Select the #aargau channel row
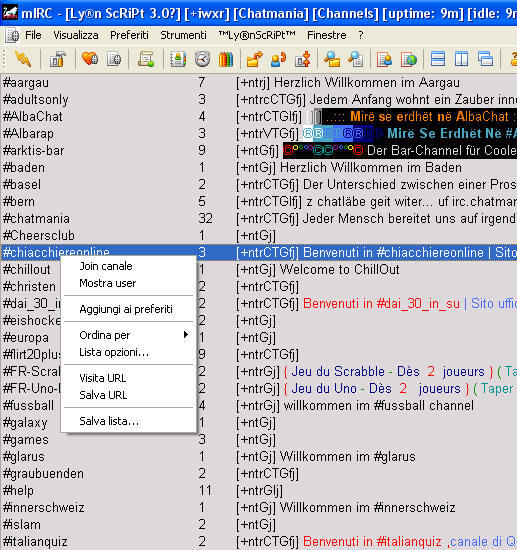The height and width of the screenshot is (550, 517). 258,83
